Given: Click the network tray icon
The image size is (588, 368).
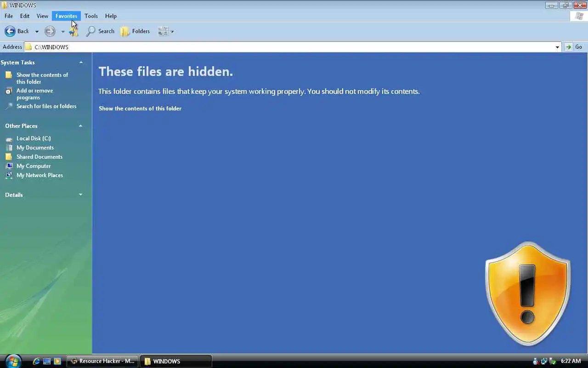Looking at the screenshot, I should pos(544,362).
